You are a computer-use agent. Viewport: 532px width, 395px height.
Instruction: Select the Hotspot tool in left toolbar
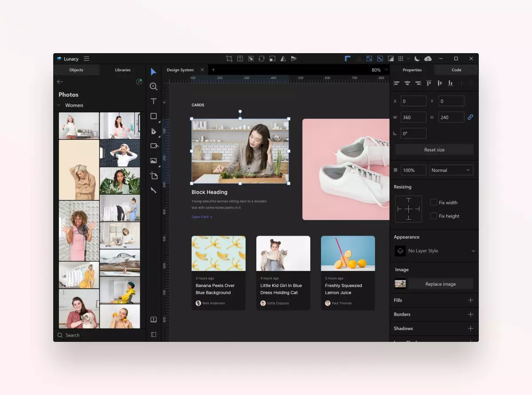154,146
